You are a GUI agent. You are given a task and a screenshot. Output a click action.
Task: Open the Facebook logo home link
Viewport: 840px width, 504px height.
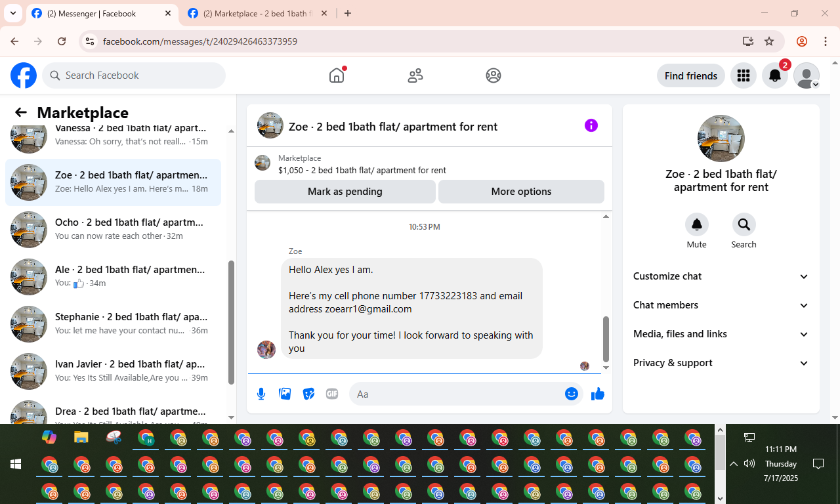tap(24, 75)
